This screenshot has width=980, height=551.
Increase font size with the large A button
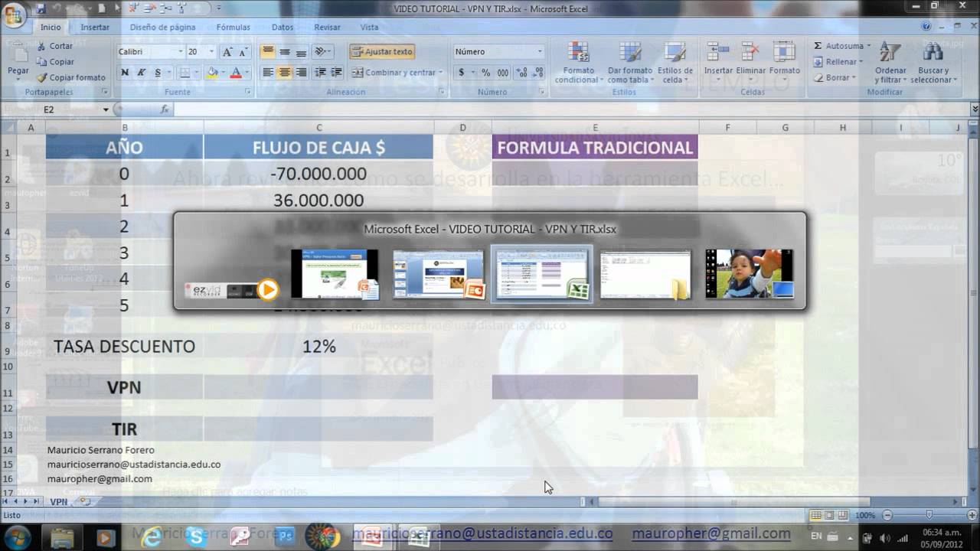pos(227,52)
